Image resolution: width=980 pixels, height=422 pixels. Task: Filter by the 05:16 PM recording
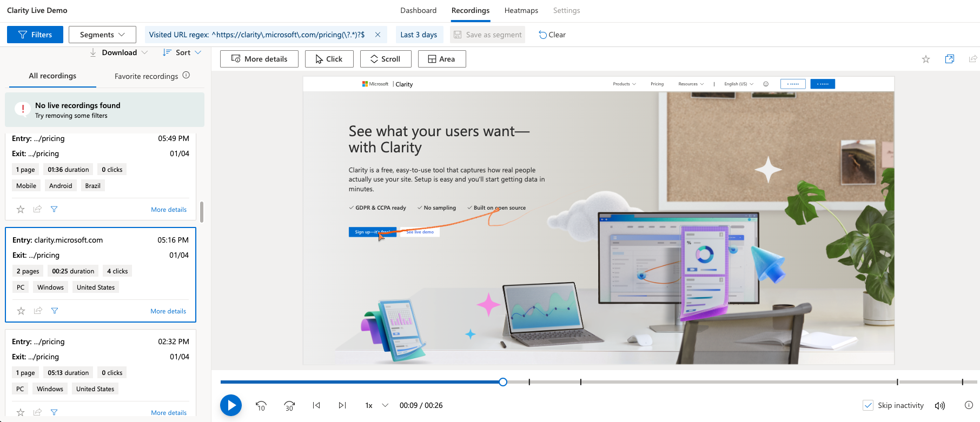pyautogui.click(x=55, y=311)
